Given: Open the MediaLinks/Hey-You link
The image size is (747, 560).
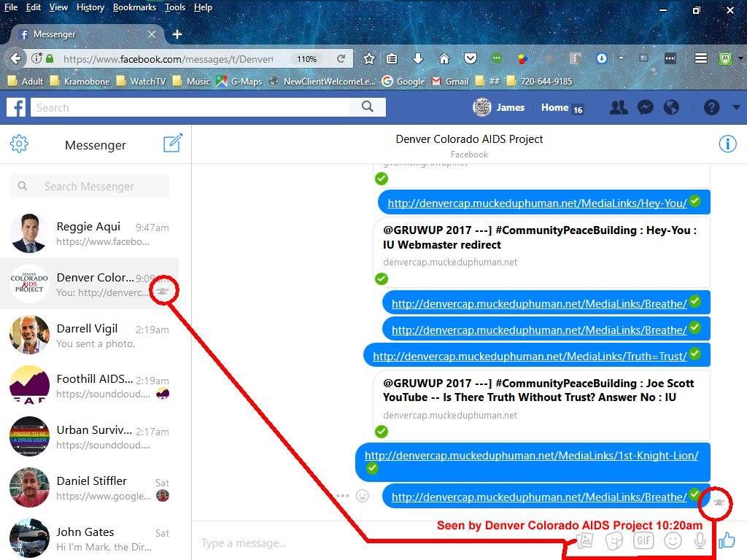Looking at the screenshot, I should point(538,203).
